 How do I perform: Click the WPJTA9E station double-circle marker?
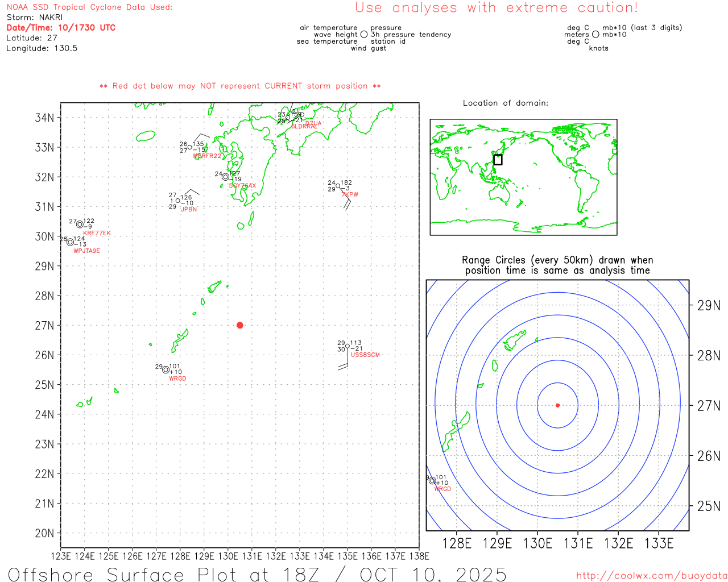coord(70,242)
